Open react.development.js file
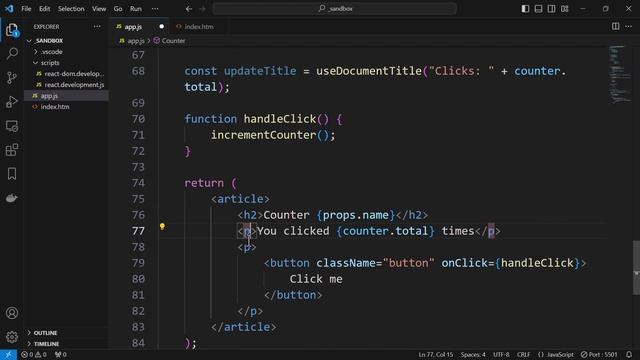The height and width of the screenshot is (360, 640). click(x=66, y=85)
